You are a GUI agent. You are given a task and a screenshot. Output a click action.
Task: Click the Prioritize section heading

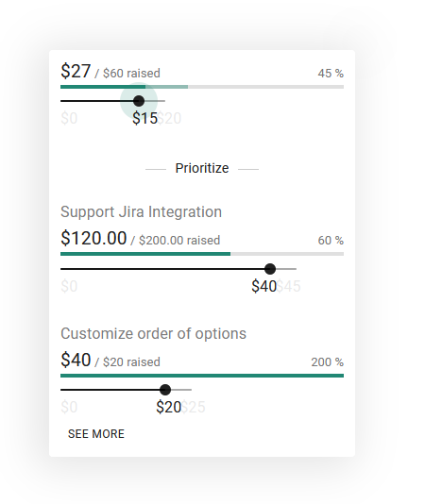202,168
